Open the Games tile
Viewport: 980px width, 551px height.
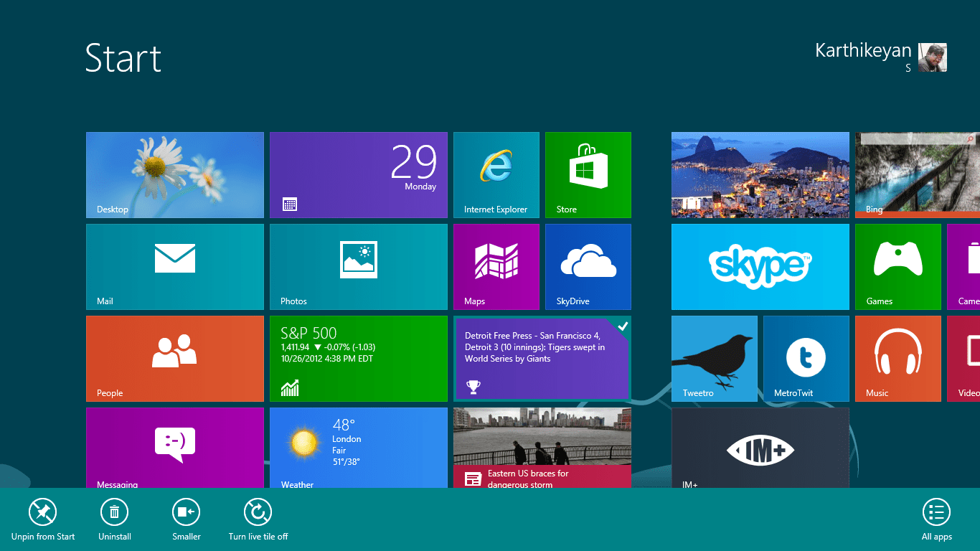898,267
